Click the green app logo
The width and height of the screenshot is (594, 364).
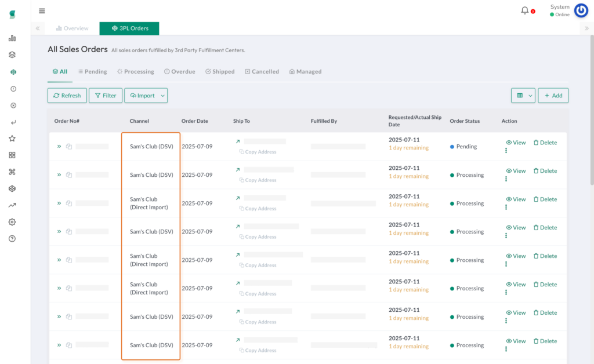pos(12,14)
